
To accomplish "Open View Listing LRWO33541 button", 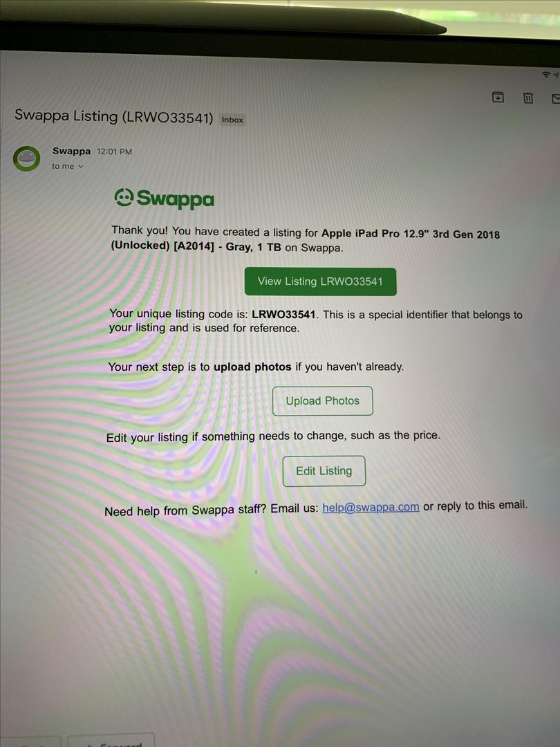I will pos(320,282).
